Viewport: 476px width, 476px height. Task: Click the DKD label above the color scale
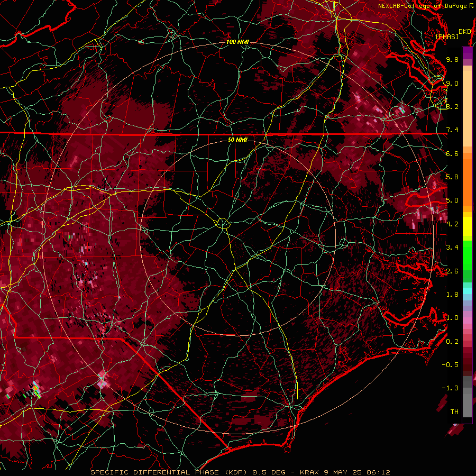click(x=465, y=31)
